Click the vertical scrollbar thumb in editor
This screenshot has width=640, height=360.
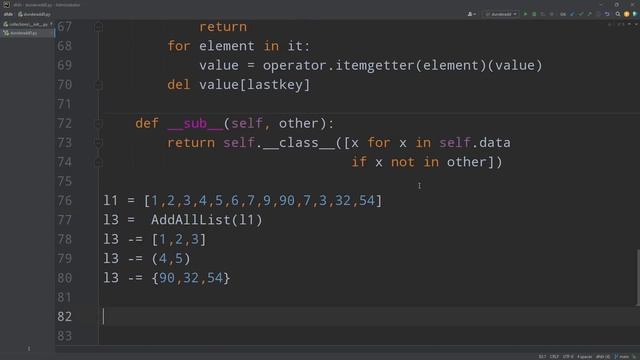pos(638,277)
